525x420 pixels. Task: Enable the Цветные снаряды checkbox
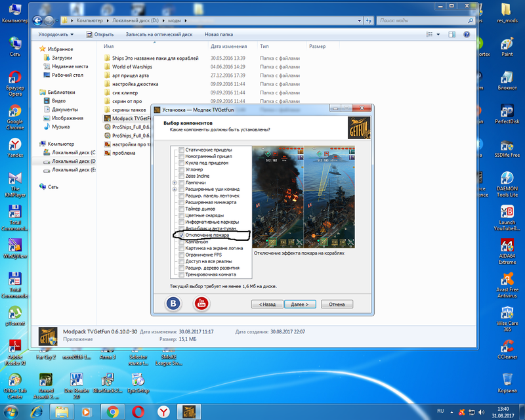click(x=181, y=215)
